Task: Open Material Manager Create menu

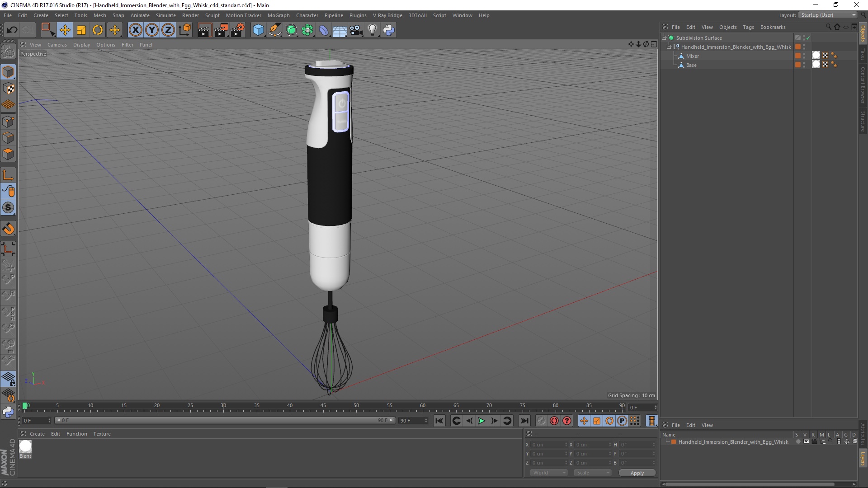Action: coord(37,434)
